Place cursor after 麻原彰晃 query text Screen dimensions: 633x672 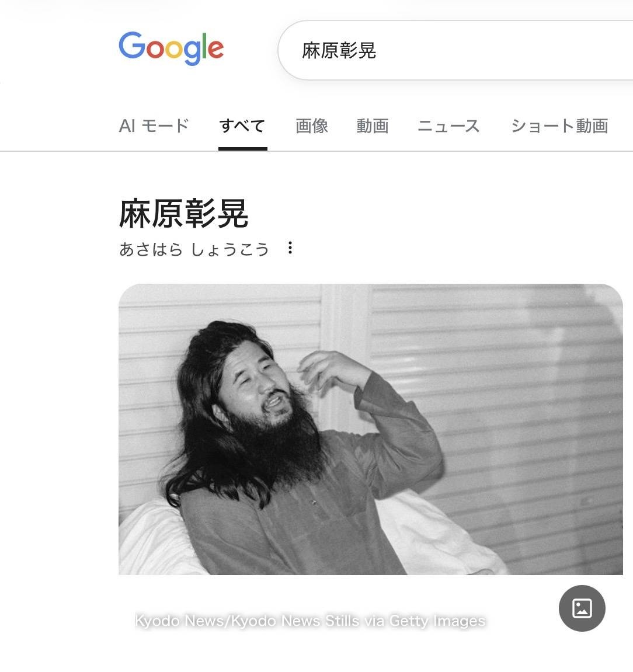point(378,51)
